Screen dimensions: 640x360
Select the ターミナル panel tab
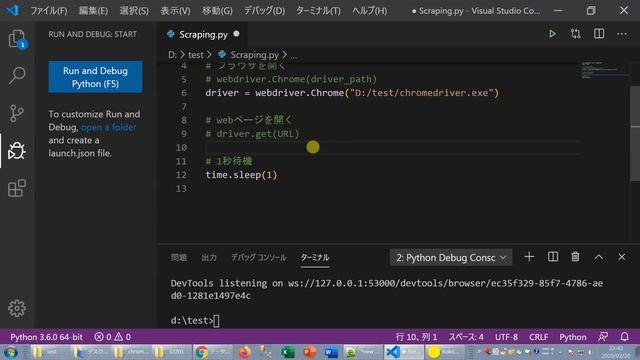[x=315, y=258]
